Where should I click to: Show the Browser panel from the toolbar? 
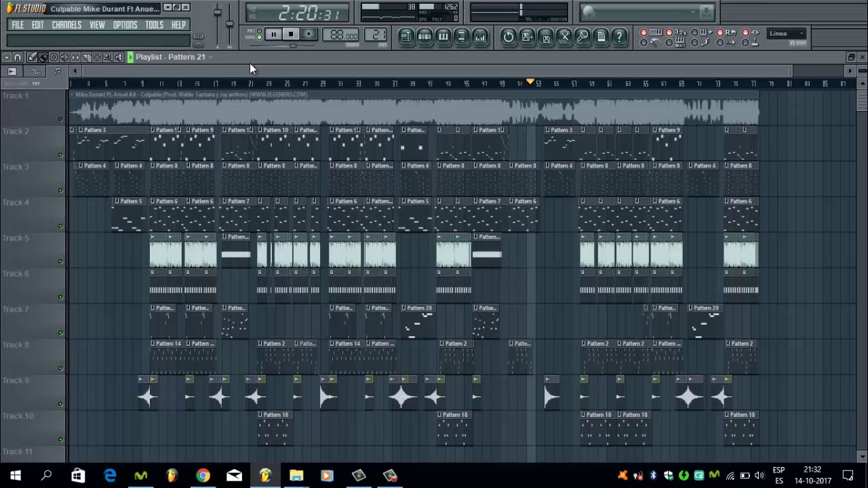click(461, 37)
